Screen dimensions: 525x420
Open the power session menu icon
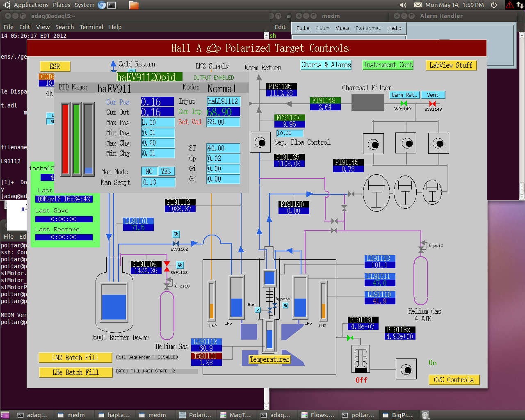point(494,5)
